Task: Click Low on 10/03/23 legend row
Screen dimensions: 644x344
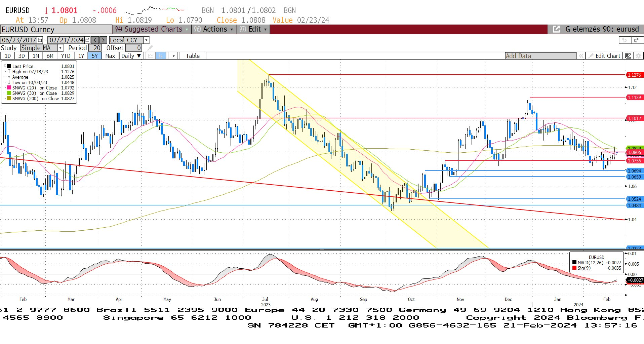Action: tap(41, 82)
